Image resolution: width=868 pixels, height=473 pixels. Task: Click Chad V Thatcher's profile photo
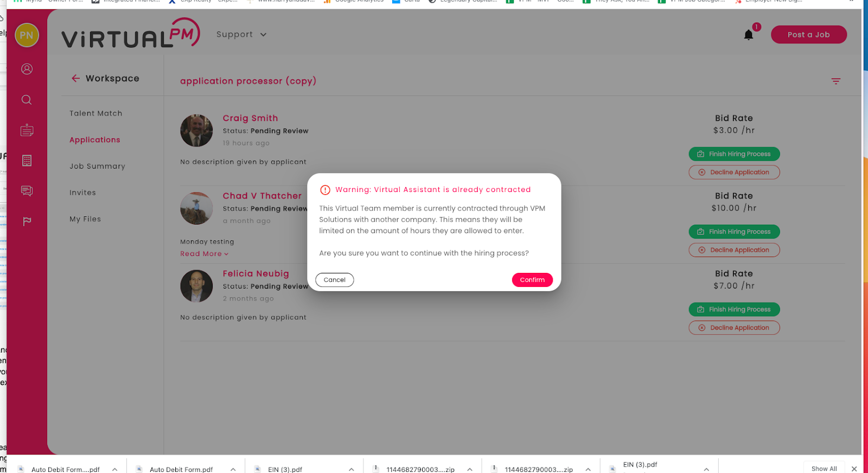tap(196, 208)
